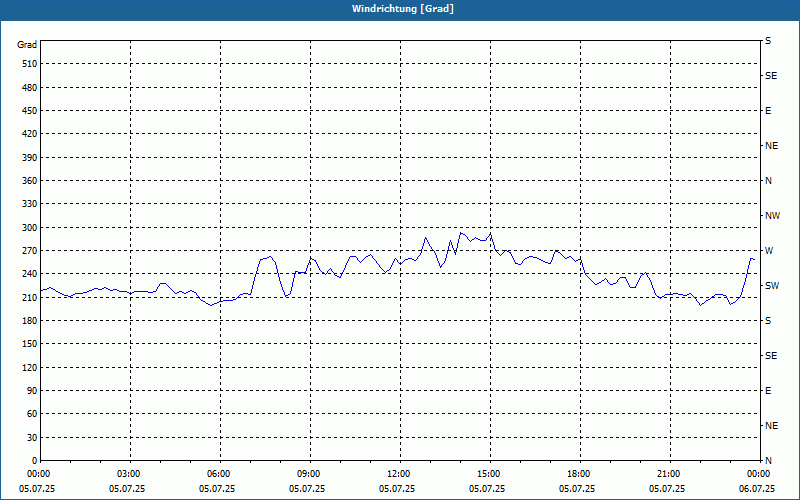Select the SW compass direction label
This screenshot has width=800, height=500.
tap(772, 286)
